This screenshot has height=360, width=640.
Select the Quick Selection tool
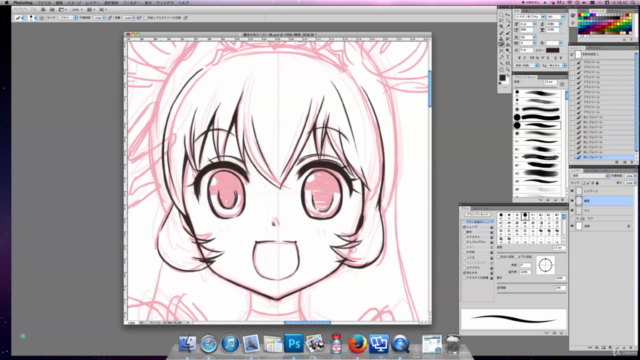point(508,20)
